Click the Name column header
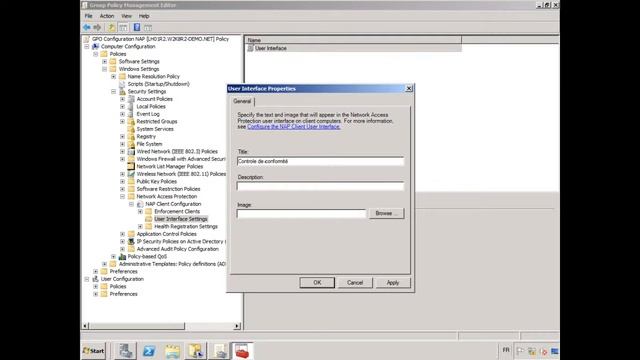Screen dimensions: 640x360 click(353, 40)
